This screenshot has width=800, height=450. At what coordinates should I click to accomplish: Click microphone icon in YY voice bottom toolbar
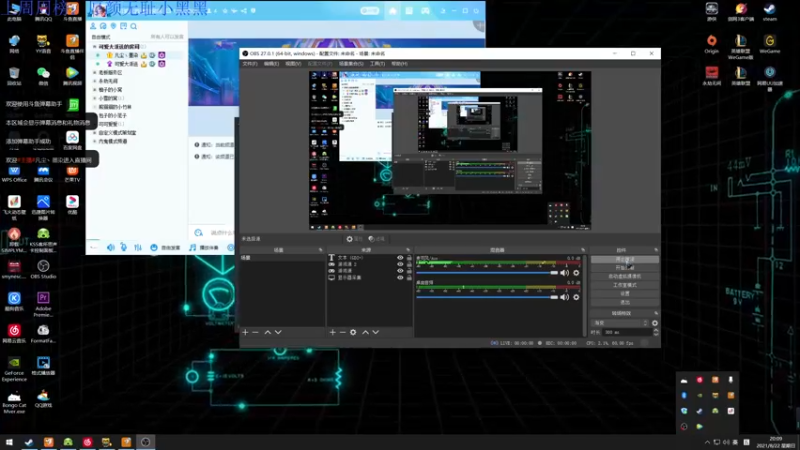click(x=124, y=247)
